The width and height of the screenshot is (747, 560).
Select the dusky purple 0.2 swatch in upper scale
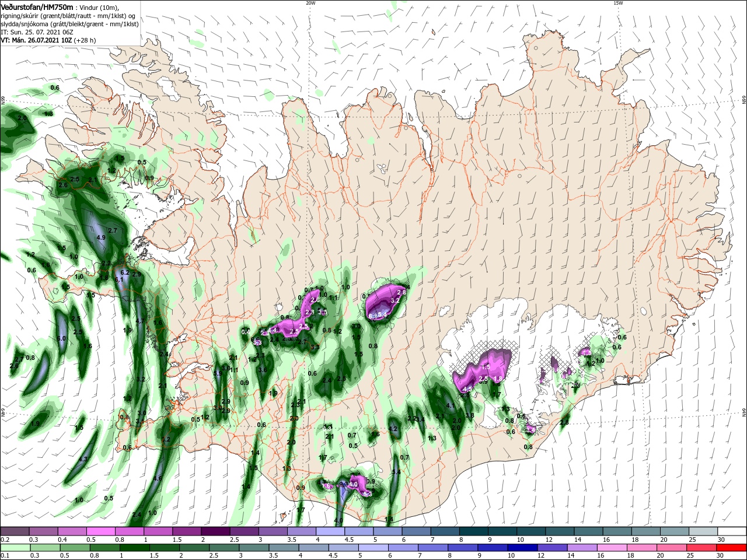(15, 531)
